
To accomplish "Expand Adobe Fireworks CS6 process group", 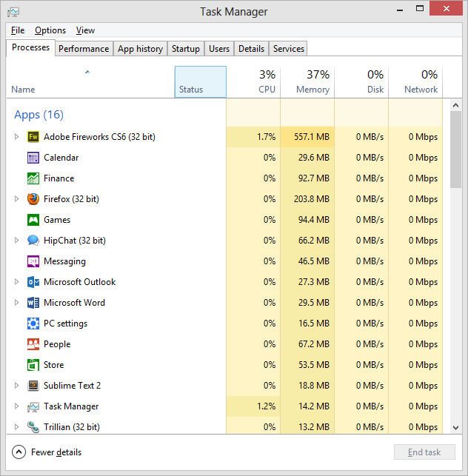I will pos(17,137).
